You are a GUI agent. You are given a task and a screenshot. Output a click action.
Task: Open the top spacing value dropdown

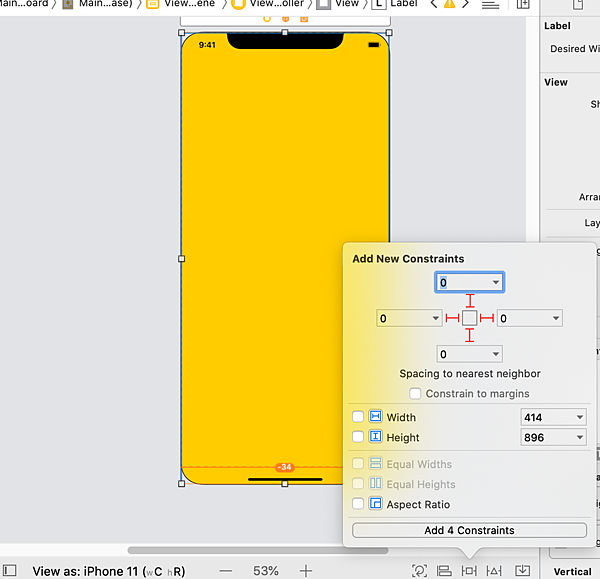pos(496,283)
